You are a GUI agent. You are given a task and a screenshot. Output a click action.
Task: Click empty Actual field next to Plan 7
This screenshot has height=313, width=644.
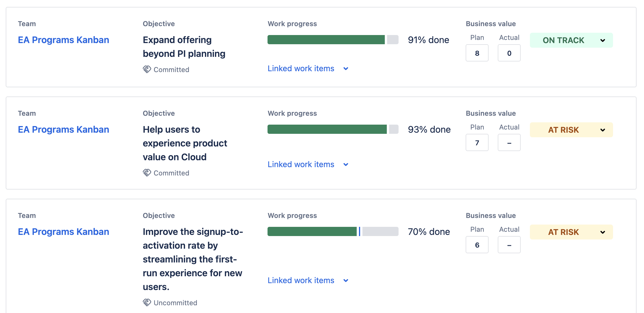tap(509, 143)
